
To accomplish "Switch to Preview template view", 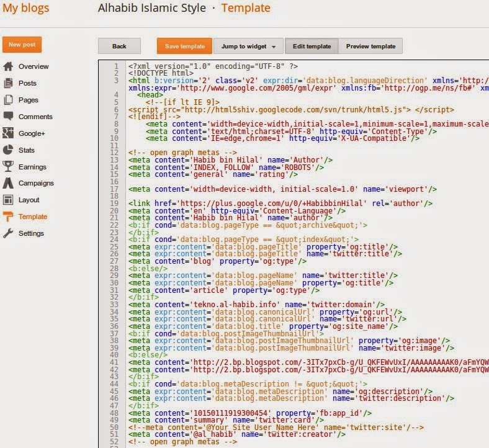I will click(x=370, y=47).
